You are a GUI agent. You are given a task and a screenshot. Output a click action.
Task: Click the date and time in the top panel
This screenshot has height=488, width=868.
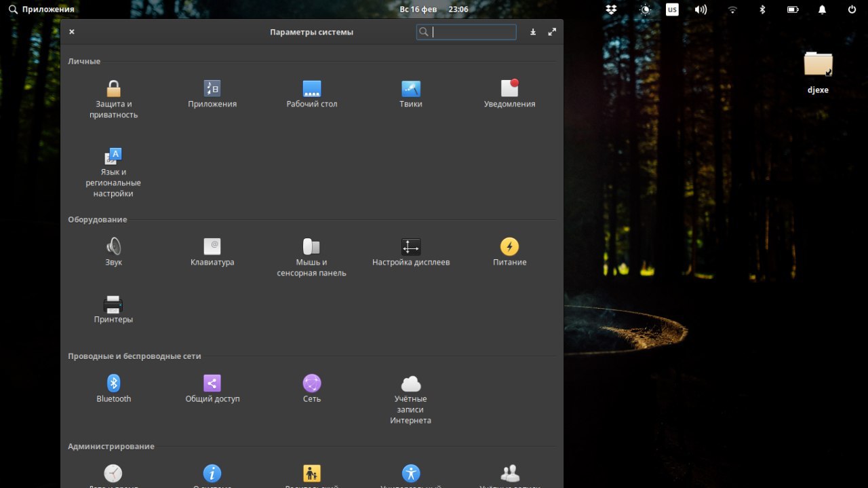434,10
